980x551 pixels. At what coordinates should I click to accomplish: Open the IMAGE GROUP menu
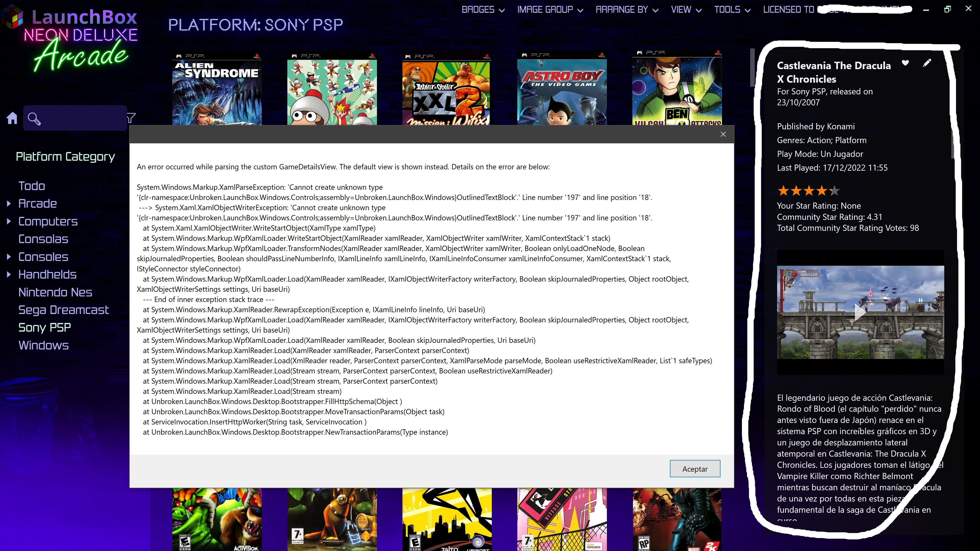click(x=550, y=9)
